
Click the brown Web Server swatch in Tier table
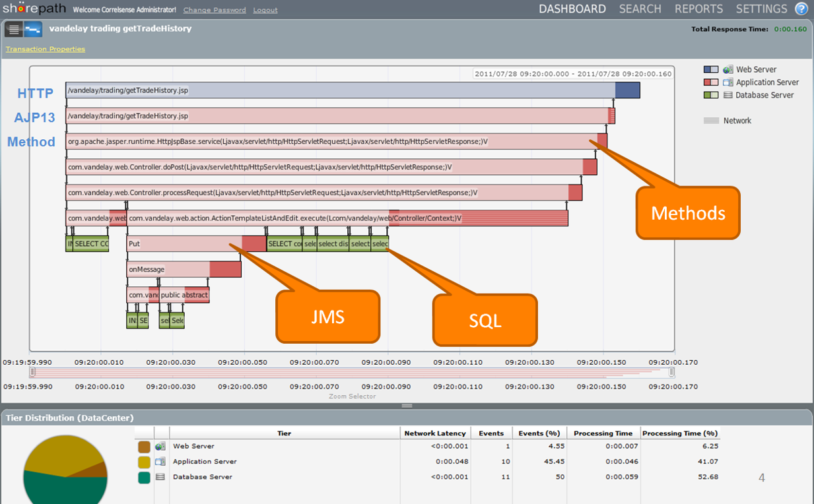click(x=144, y=447)
